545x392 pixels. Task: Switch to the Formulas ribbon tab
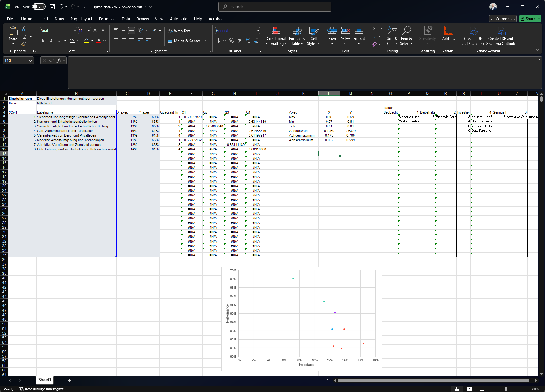(107, 19)
